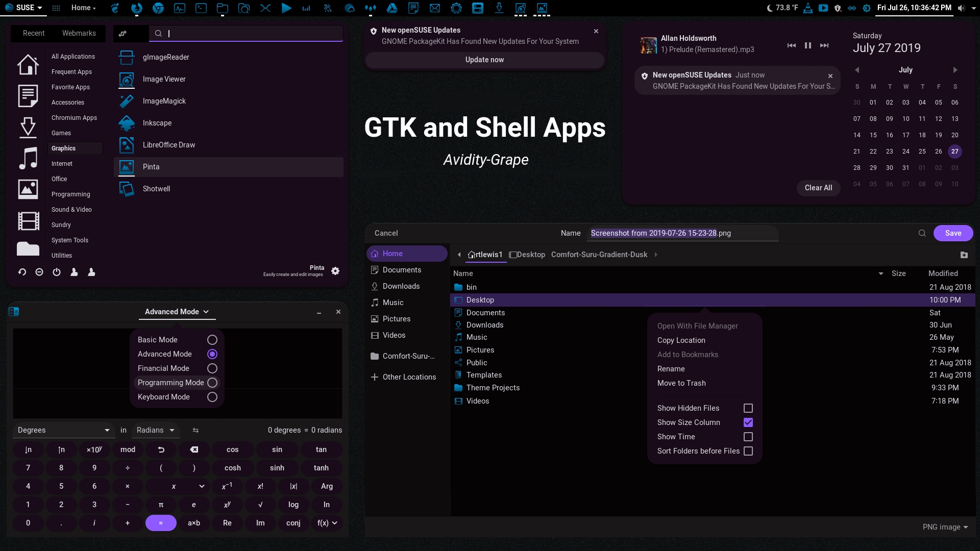Image resolution: width=980 pixels, height=551 pixels.
Task: Toggle the app menu view mode icon beside search
Action: (x=122, y=34)
